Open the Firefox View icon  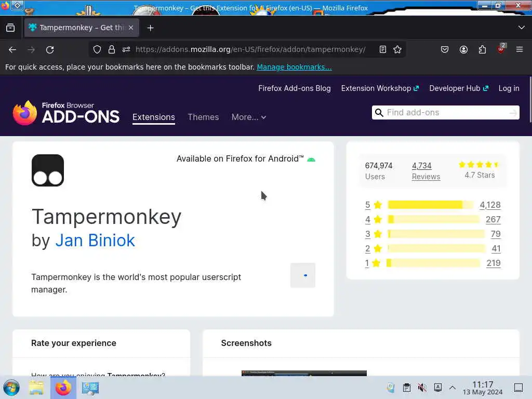10,28
